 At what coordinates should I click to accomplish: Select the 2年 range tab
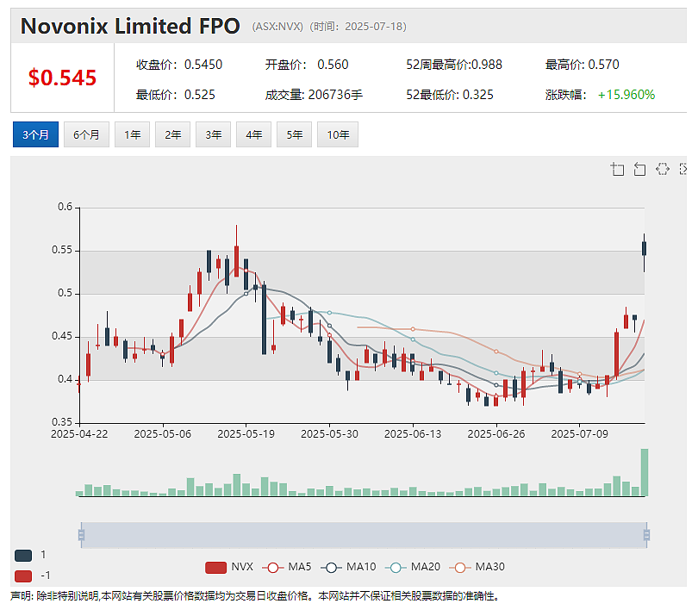(172, 134)
